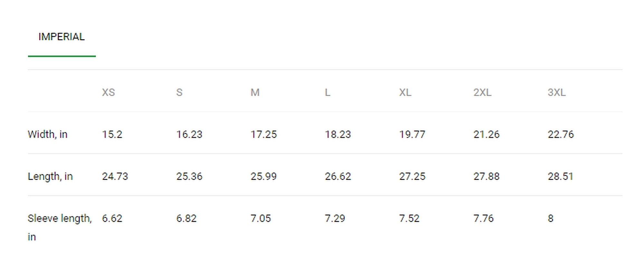Click the XS size column header
The image size is (644, 262).
pos(109,93)
